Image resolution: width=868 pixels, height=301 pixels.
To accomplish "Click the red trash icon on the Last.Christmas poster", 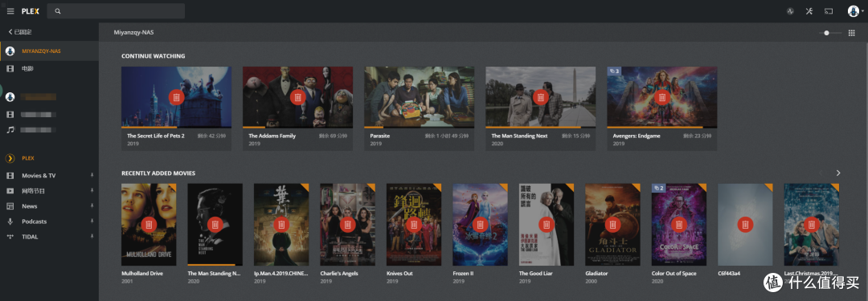I will click(812, 225).
